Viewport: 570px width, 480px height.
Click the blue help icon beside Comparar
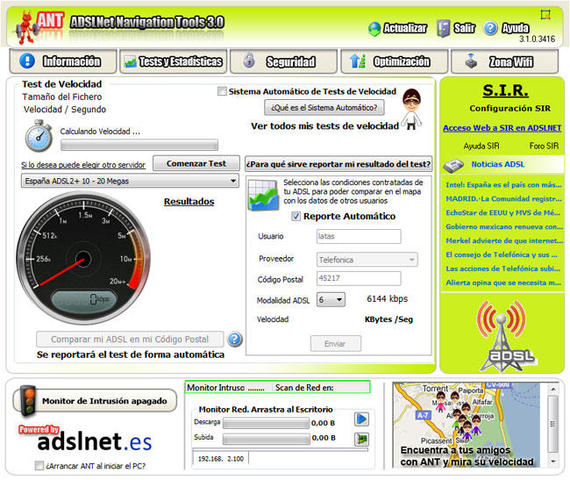235,339
